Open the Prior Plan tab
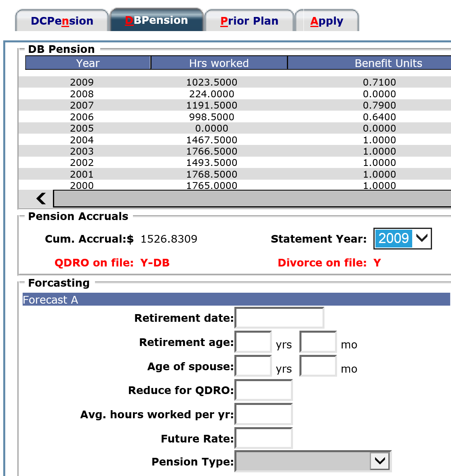 pos(249,20)
